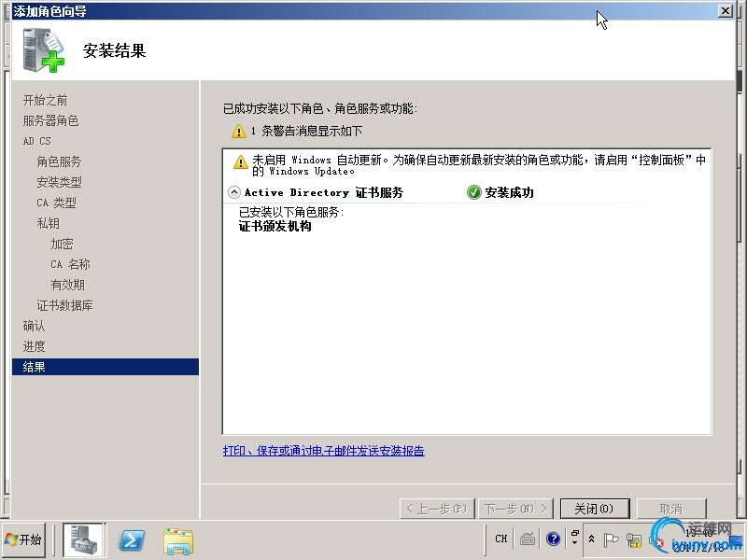747x560 pixels.
Task: Select 证书数据库 wizard step
Action: (x=64, y=305)
